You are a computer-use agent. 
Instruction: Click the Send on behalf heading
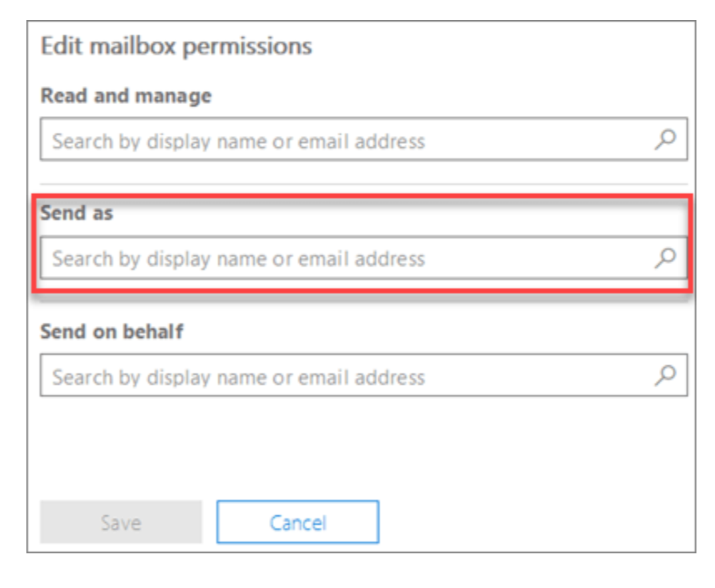(x=112, y=331)
